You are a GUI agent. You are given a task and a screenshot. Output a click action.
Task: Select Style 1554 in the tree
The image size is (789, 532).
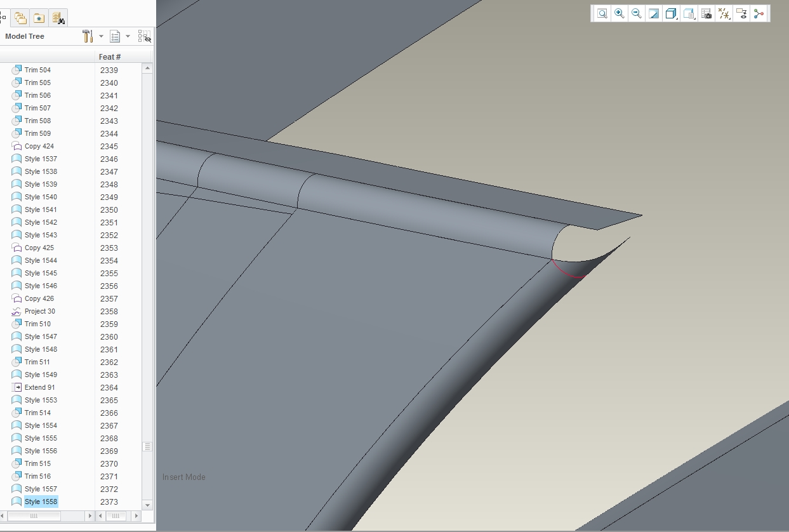(x=41, y=425)
